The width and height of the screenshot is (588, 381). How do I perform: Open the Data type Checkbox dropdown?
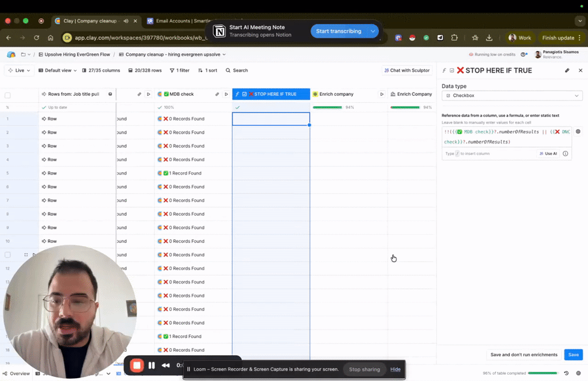[x=512, y=96]
